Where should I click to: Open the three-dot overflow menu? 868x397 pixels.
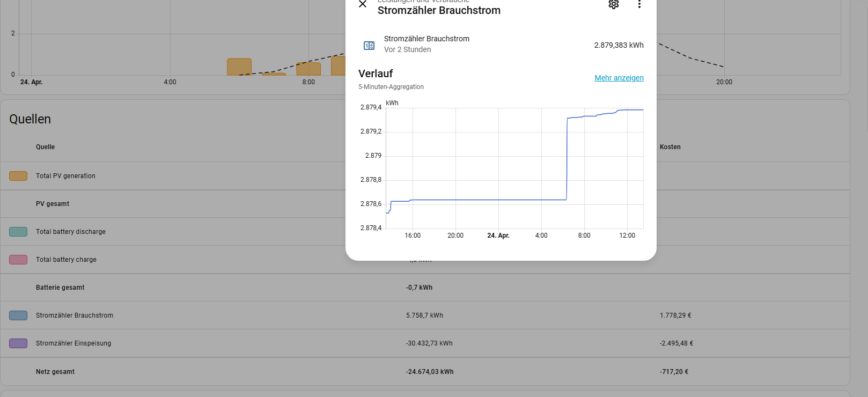(639, 4)
